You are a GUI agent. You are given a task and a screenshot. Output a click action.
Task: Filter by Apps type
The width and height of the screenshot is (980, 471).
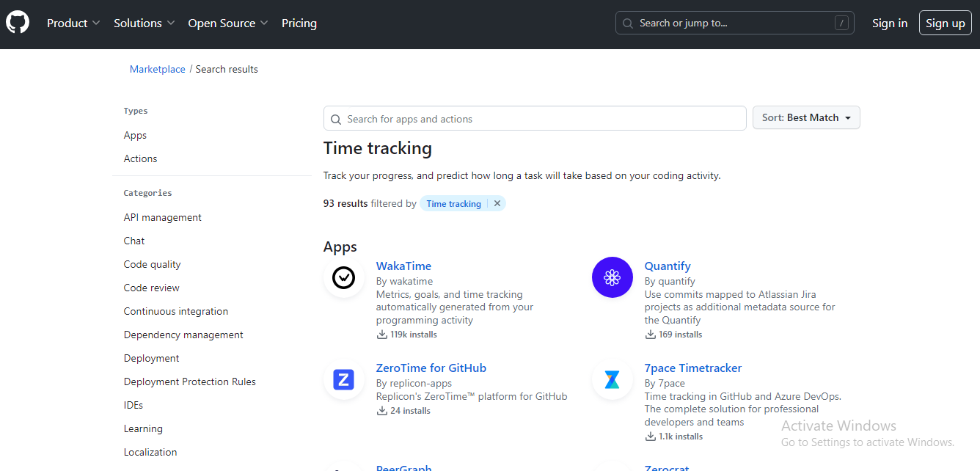click(135, 135)
